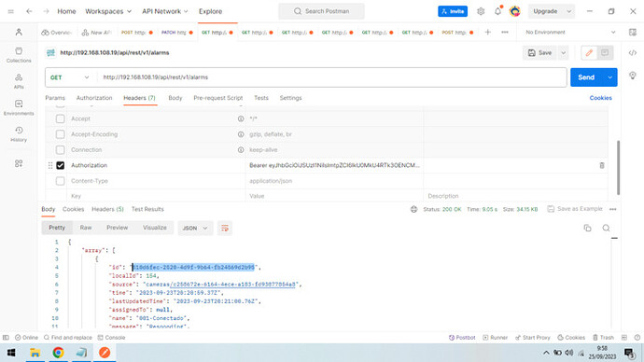This screenshot has height=362, width=644.
Task: Uncheck the Authorization header checkbox
Action: click(x=60, y=165)
